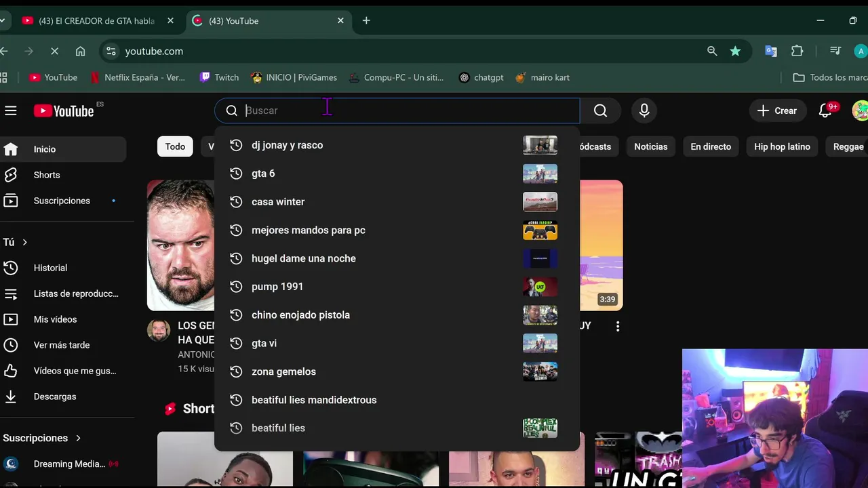Open three-dot menu of 3:39 video
This screenshot has width=868, height=488.
[617, 327]
